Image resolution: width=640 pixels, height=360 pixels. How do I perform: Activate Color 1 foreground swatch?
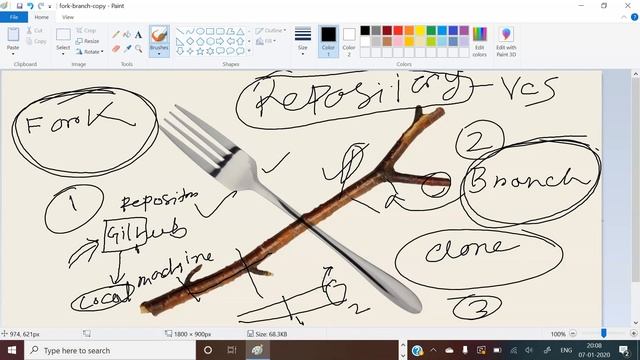[x=328, y=42]
